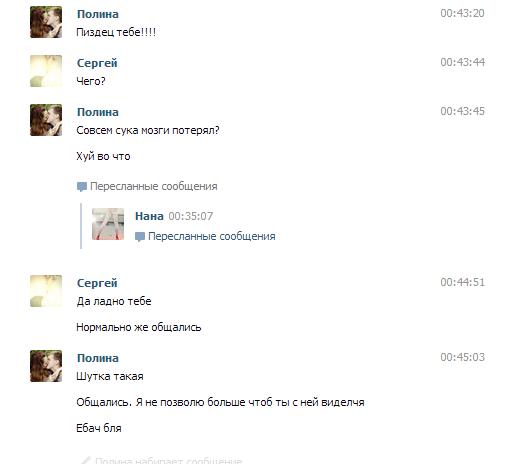Image resolution: width=518 pixels, height=464 pixels.
Task: Click the gray forwarded messages speech bubble icon
Action: click(x=82, y=187)
